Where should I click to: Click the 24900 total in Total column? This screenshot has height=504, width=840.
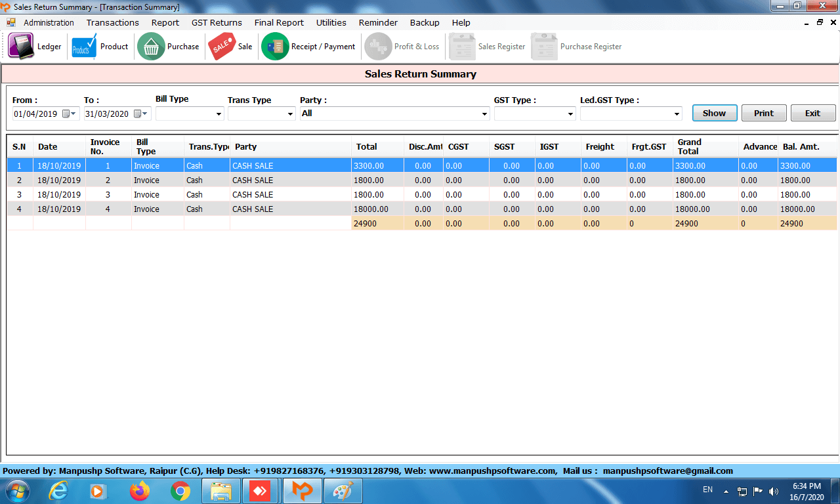tap(377, 224)
